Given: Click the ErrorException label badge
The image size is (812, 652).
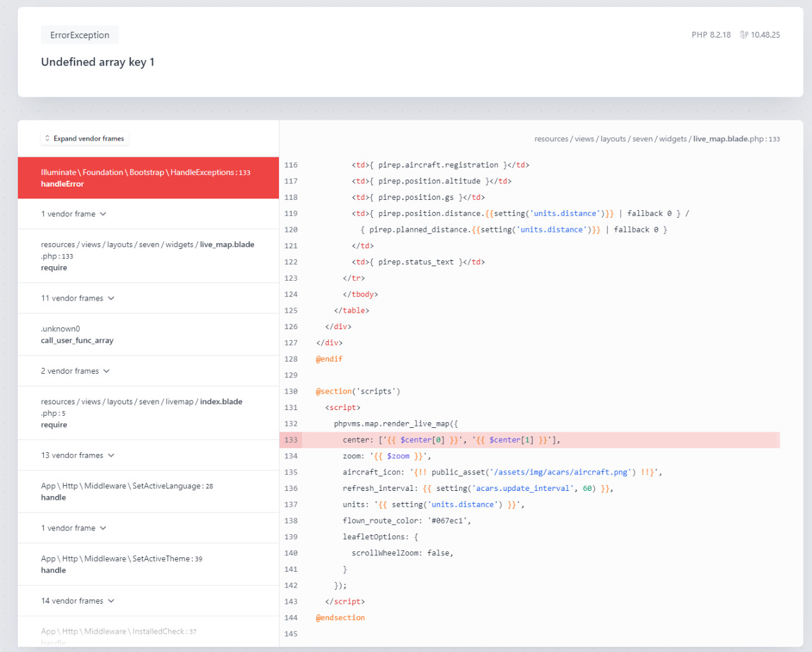Looking at the screenshot, I should pos(80,35).
